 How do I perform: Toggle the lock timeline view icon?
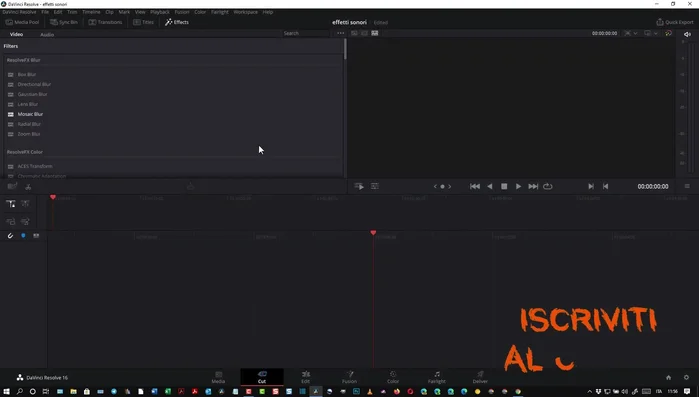point(11,204)
